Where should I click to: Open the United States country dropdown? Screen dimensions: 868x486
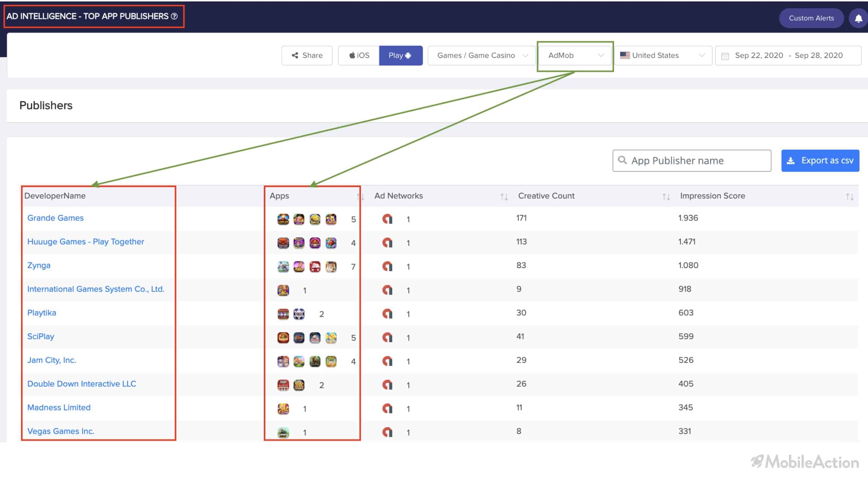click(x=663, y=55)
